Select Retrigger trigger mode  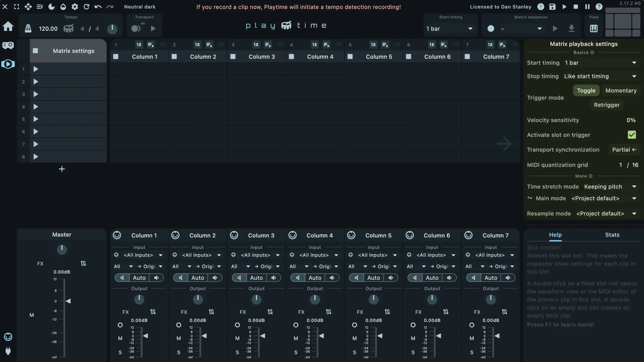pyautogui.click(x=607, y=105)
